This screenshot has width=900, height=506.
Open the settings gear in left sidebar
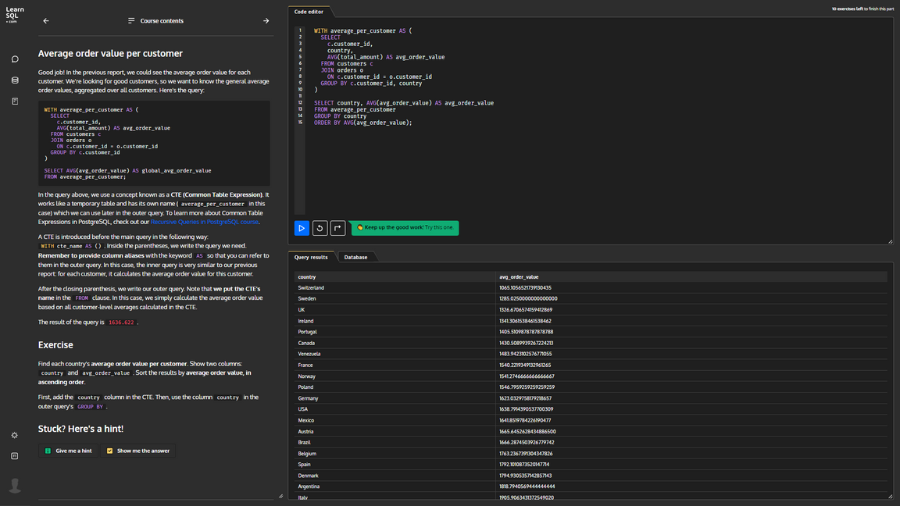14,435
